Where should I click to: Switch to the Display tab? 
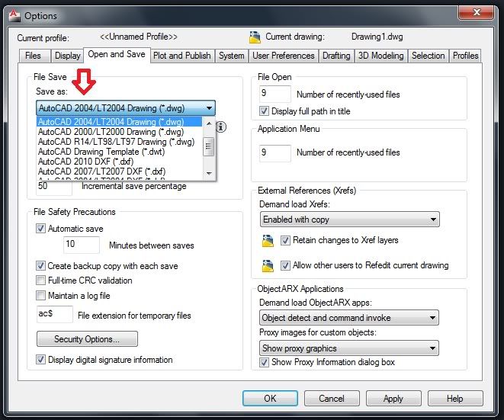click(68, 56)
